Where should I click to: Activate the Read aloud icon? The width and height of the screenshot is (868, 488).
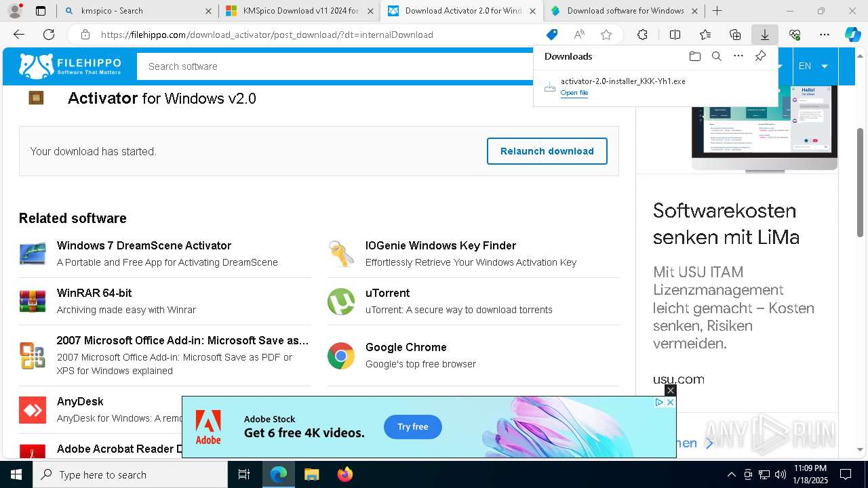(x=579, y=35)
